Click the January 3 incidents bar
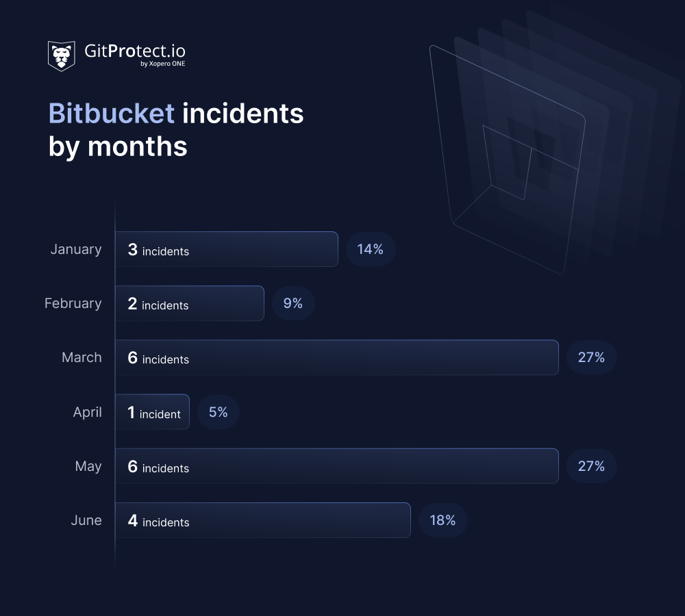The height and width of the screenshot is (616, 685). click(226, 249)
